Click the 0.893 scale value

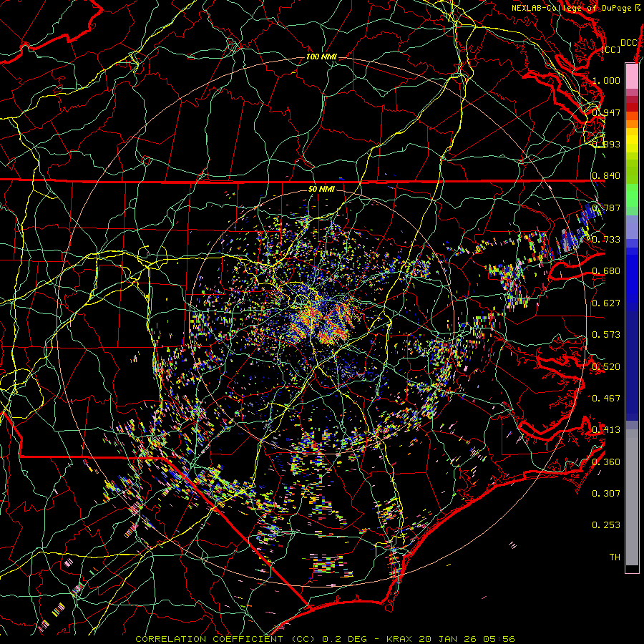606,144
